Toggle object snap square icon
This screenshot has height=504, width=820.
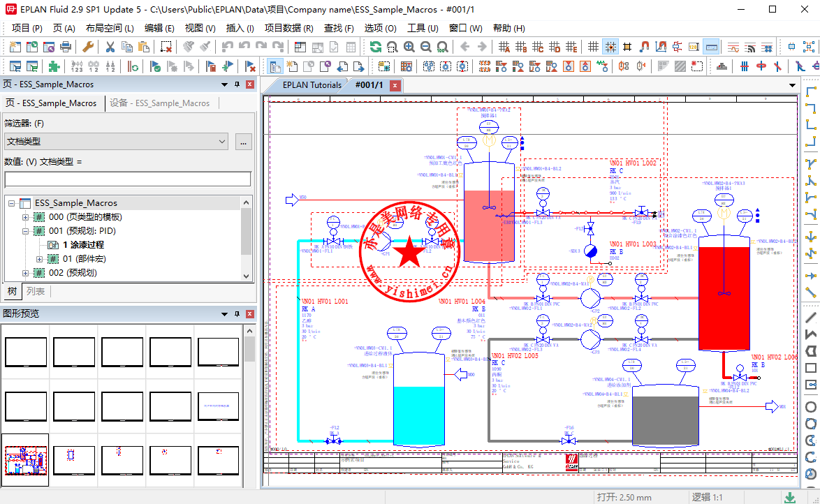click(627, 47)
